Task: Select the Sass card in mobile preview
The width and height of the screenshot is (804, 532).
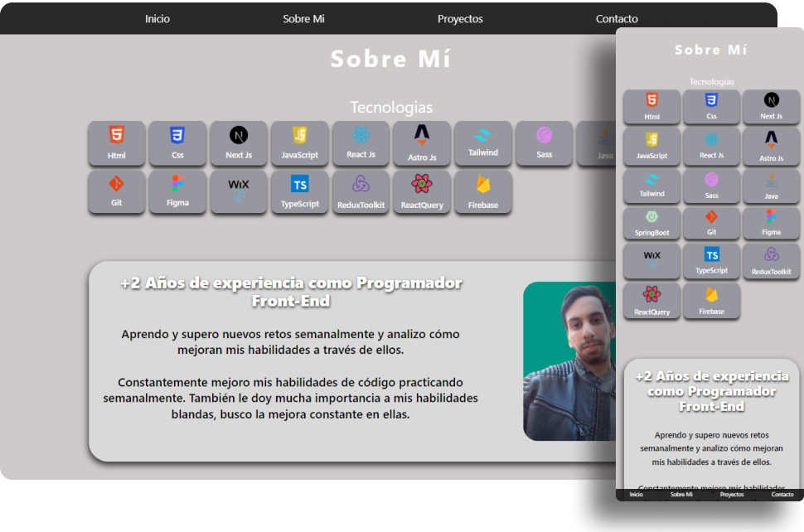Action: [711, 186]
